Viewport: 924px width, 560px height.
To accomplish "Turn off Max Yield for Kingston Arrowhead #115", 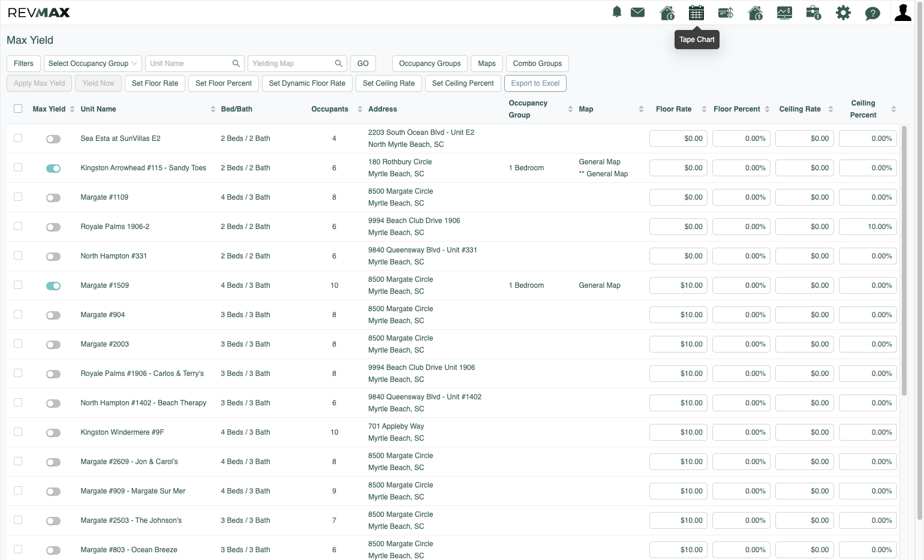I will point(53,168).
